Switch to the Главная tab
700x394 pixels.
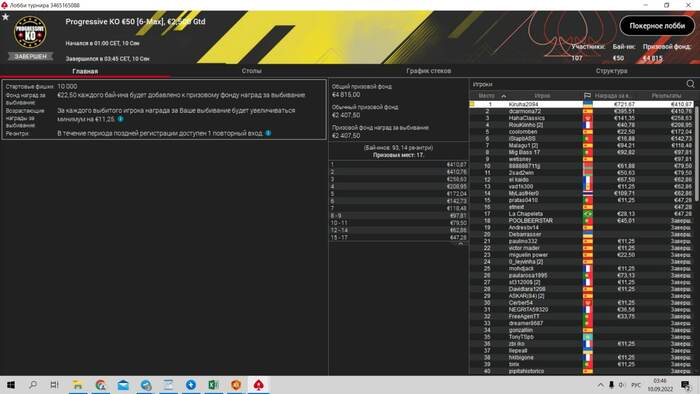coord(85,71)
